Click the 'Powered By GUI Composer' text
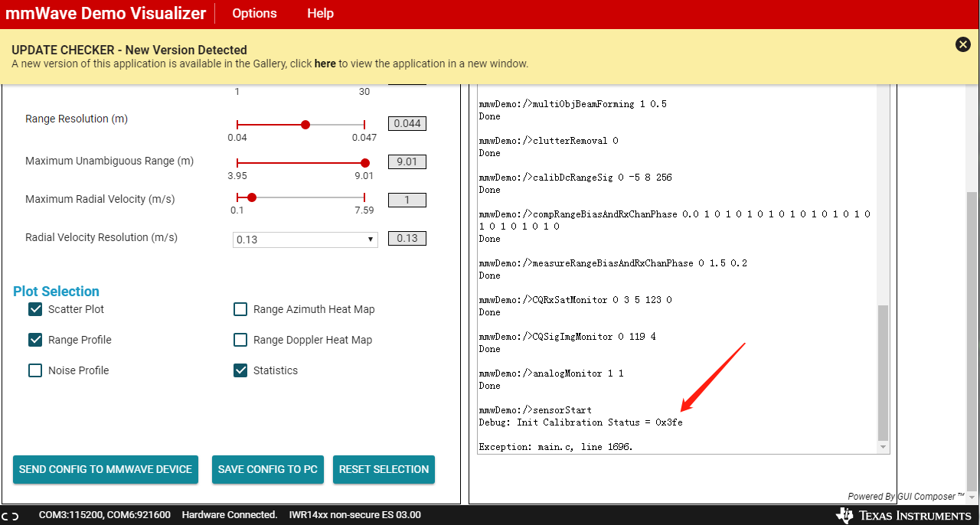 [x=906, y=497]
